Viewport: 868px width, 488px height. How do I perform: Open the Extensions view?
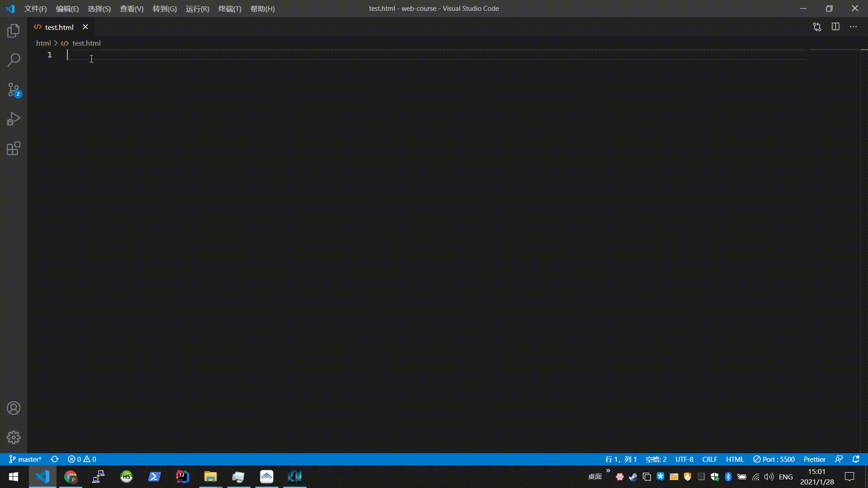[14, 148]
